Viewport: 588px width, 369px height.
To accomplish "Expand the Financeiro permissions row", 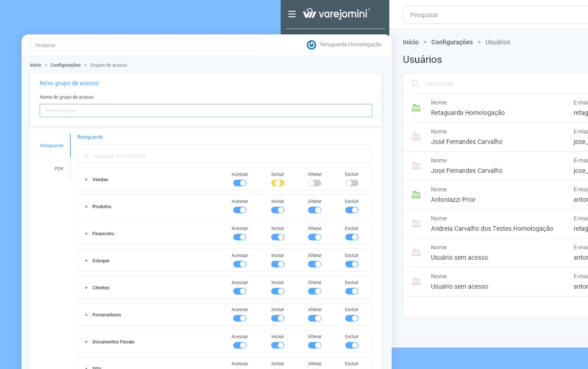I will (x=87, y=234).
